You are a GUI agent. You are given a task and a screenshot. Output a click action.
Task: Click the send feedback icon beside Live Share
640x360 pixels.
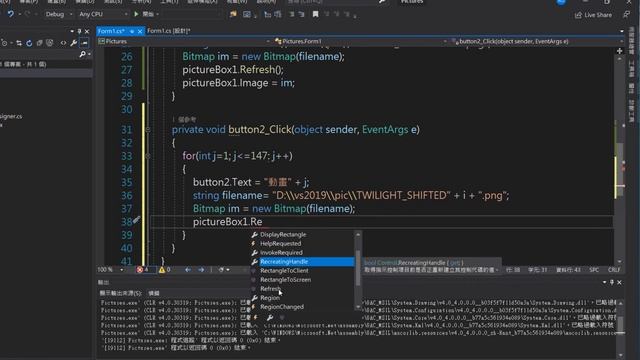point(626,15)
